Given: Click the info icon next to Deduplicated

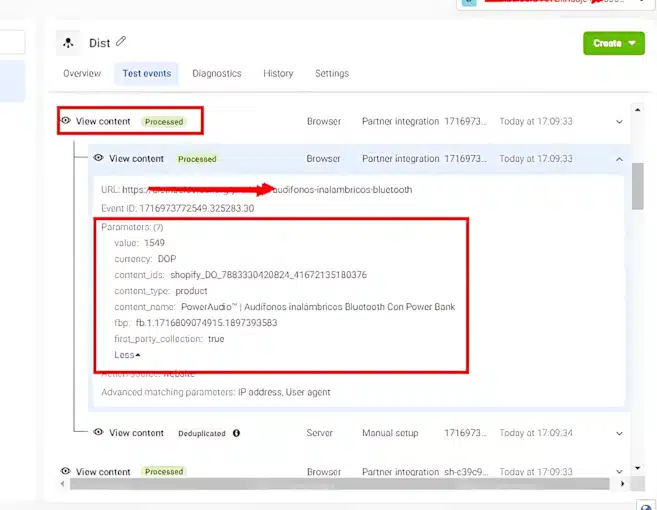Looking at the screenshot, I should (x=237, y=433).
